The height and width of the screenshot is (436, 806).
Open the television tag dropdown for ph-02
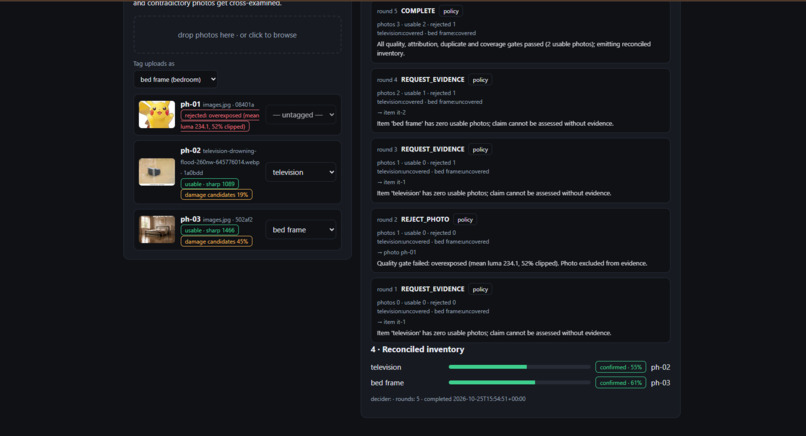301,172
